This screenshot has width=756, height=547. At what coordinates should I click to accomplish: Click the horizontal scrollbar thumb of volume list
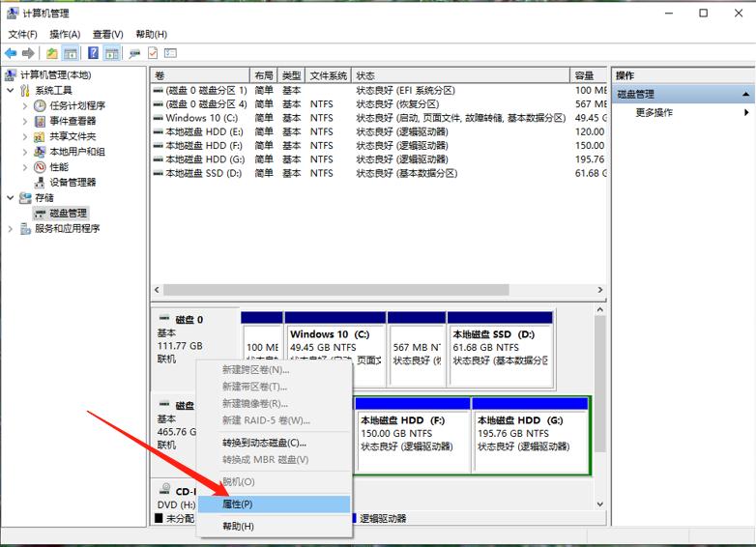click(x=336, y=290)
